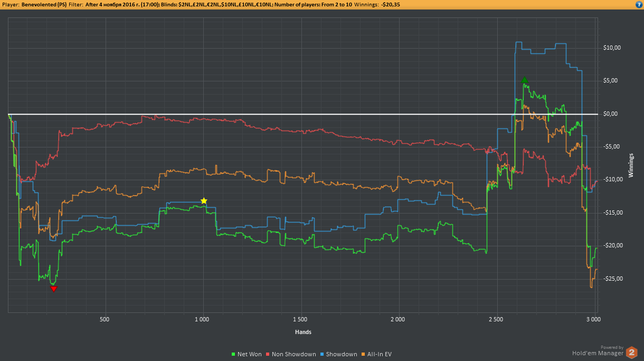Click the Winnings y-axis title
Screen dimensions: 644x361
coord(631,164)
